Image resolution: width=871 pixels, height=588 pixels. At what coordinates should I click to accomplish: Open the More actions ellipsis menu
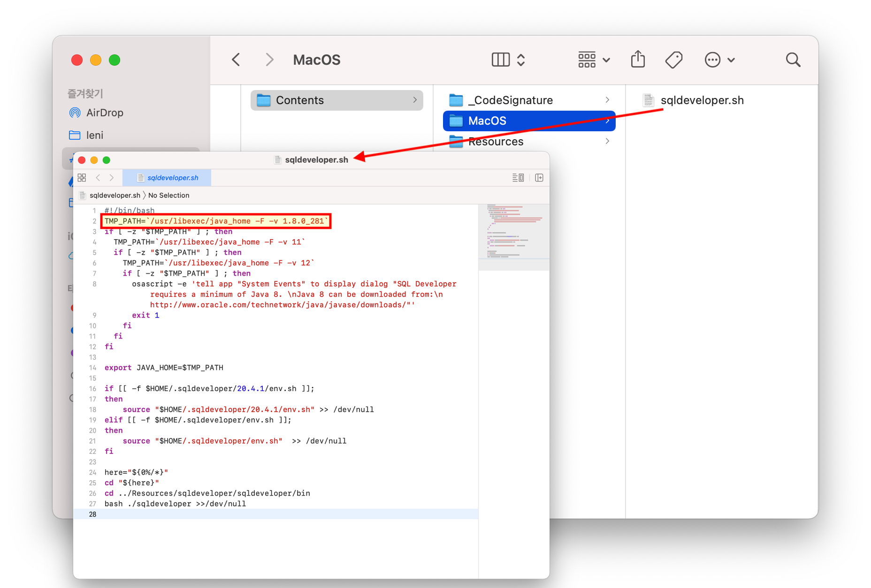(x=719, y=60)
